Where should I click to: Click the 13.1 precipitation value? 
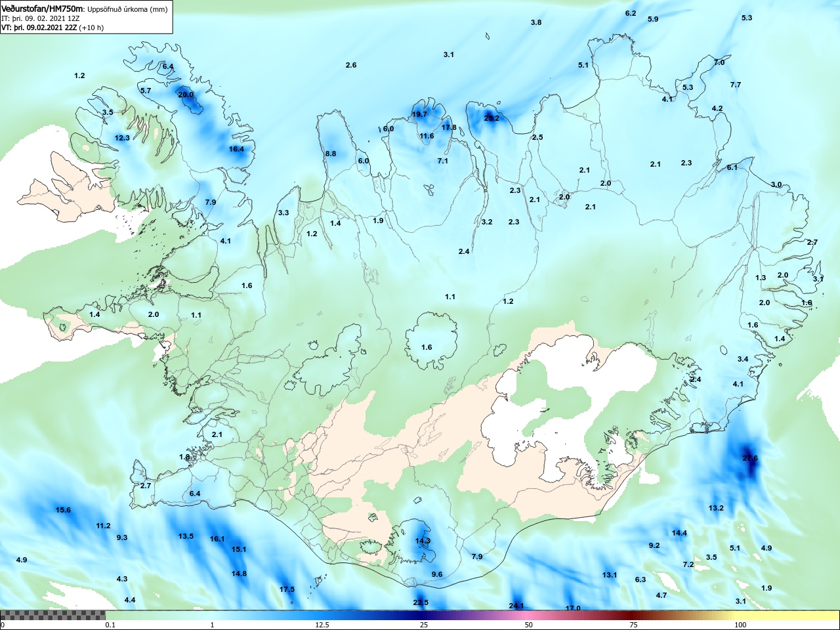610,575
